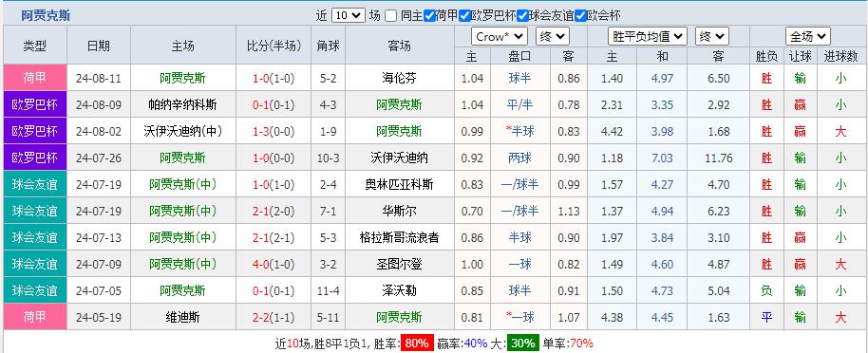Click home team 帕纳辛纳科斯

click(x=182, y=104)
